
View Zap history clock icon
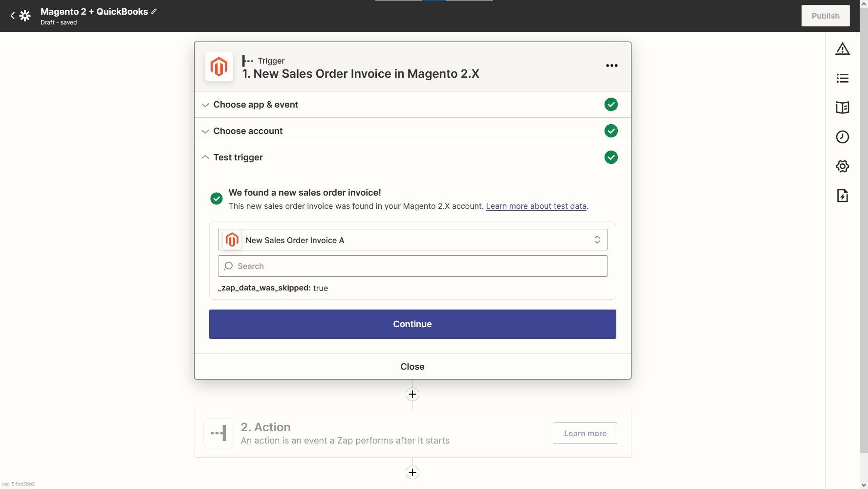[843, 137]
